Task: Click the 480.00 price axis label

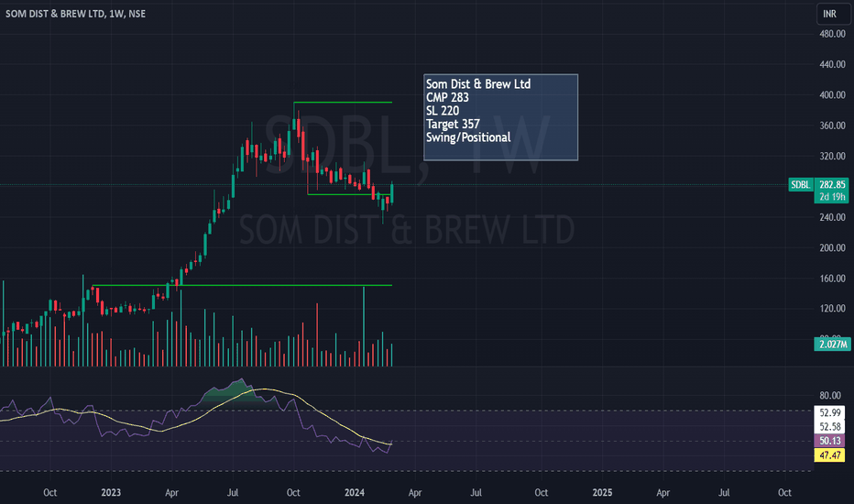Action: click(832, 34)
